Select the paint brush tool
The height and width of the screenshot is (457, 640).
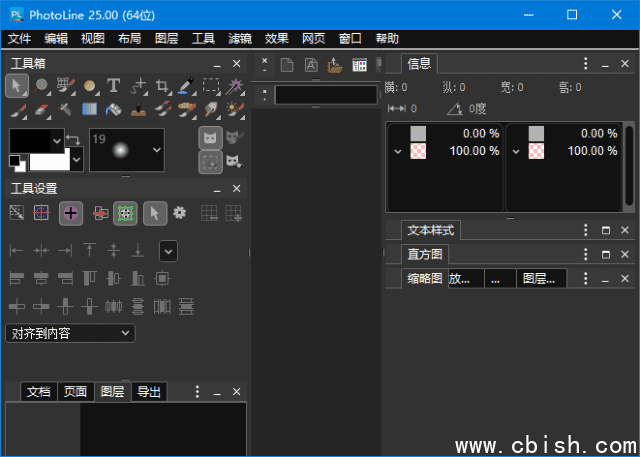tap(17, 110)
